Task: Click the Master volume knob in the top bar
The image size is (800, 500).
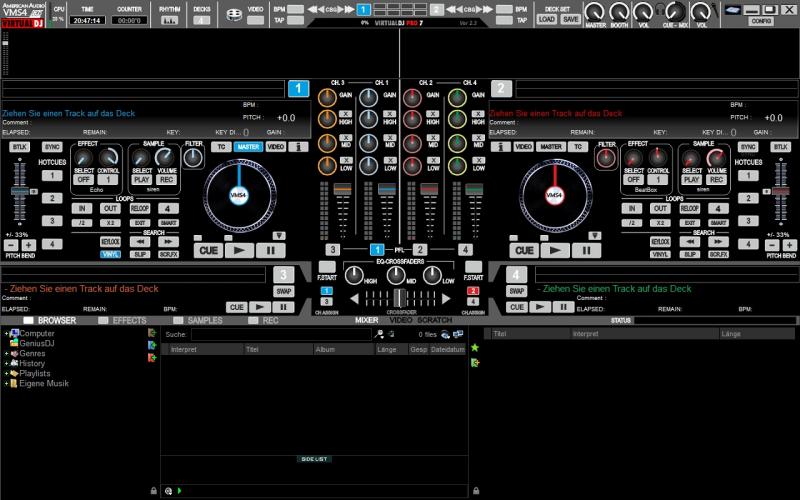Action: [595, 11]
